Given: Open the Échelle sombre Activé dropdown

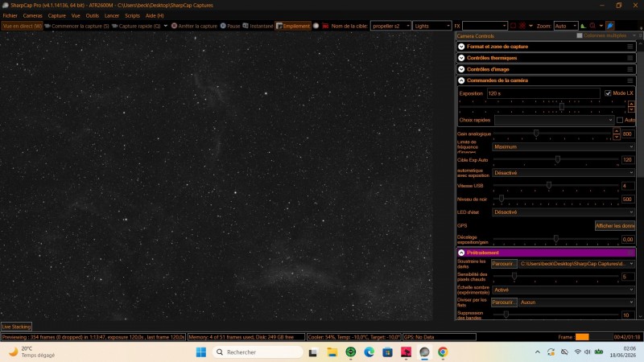Looking at the screenshot, I should pos(563,290).
